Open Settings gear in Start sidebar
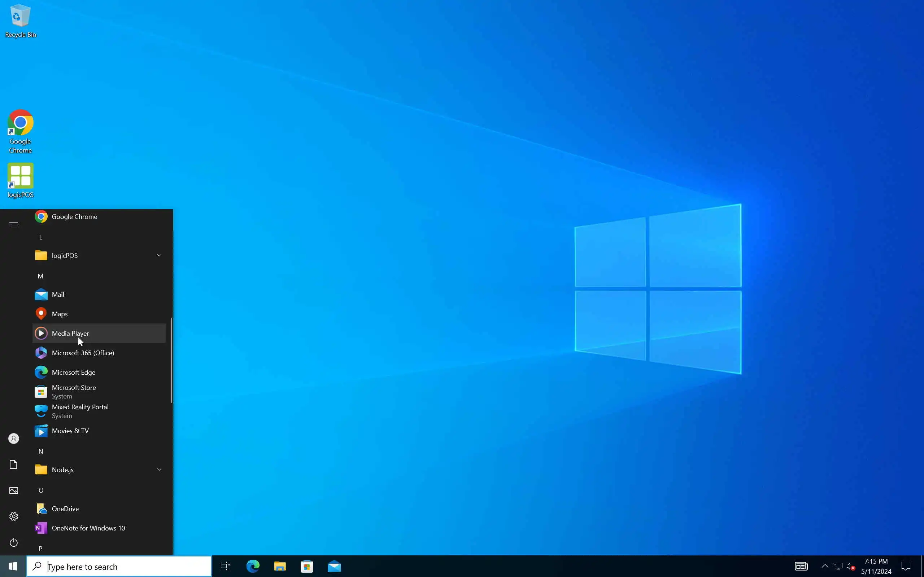924x577 pixels. [x=14, y=516]
